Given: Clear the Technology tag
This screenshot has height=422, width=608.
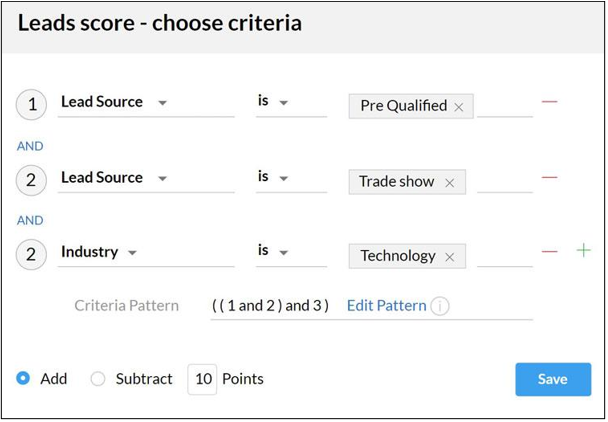Looking at the screenshot, I should (x=450, y=257).
